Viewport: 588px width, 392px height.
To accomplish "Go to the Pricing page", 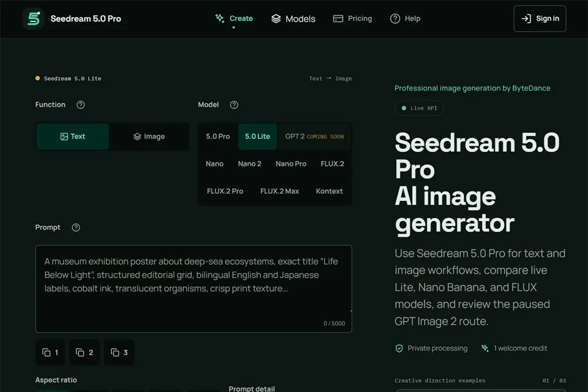I will click(x=353, y=18).
